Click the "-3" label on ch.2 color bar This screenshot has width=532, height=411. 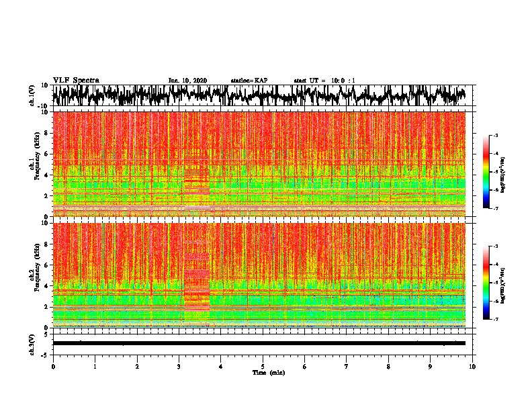(x=496, y=246)
